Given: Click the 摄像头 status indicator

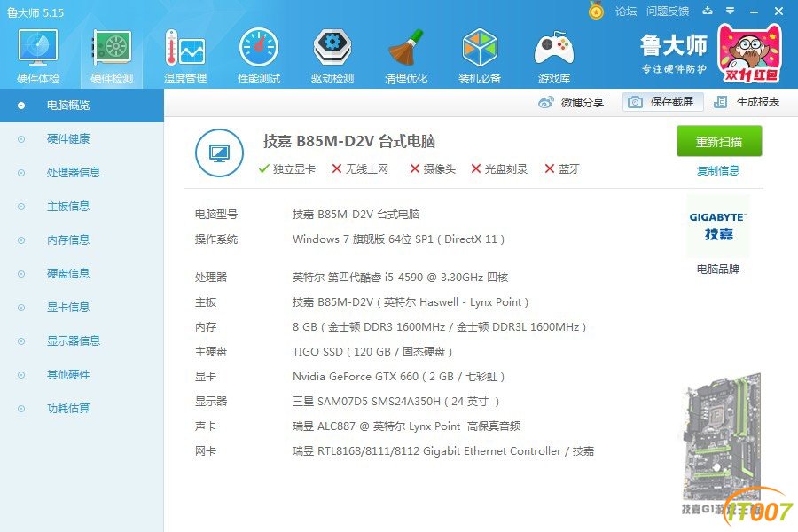Looking at the screenshot, I should click(433, 169).
